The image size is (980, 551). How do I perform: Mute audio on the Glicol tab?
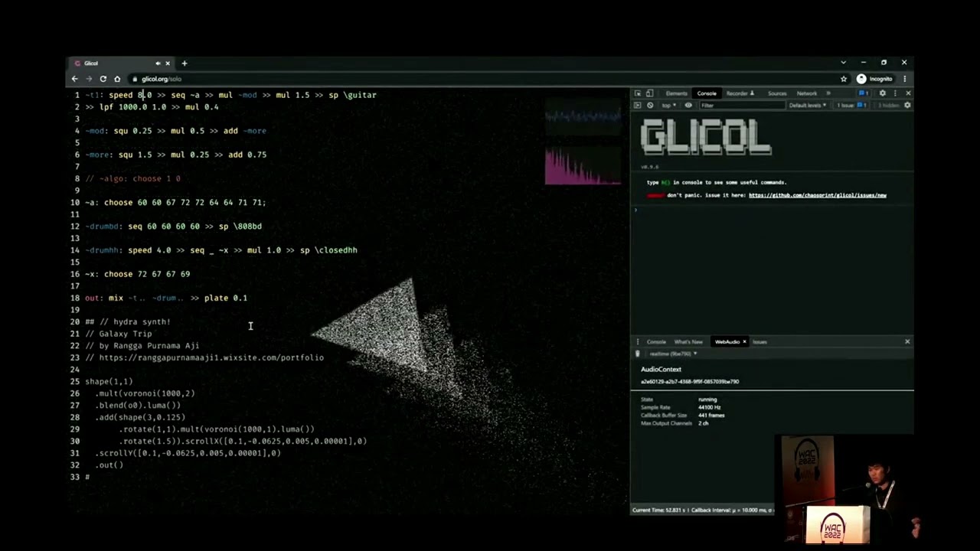coord(158,63)
